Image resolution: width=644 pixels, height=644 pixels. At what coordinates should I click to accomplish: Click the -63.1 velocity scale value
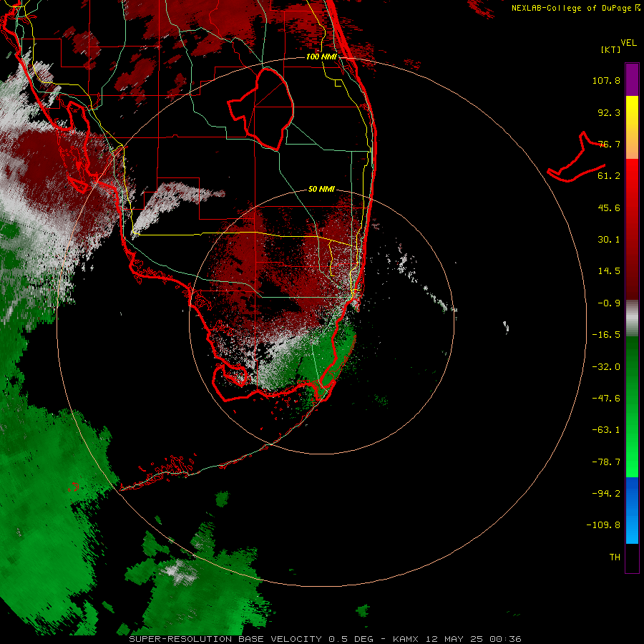[x=606, y=430]
